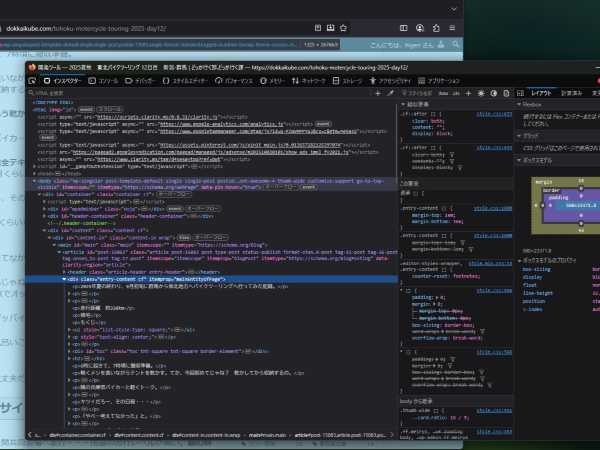Open the コンソール (Console) tab
Viewport: 600px width, 450px height.
pos(106,80)
